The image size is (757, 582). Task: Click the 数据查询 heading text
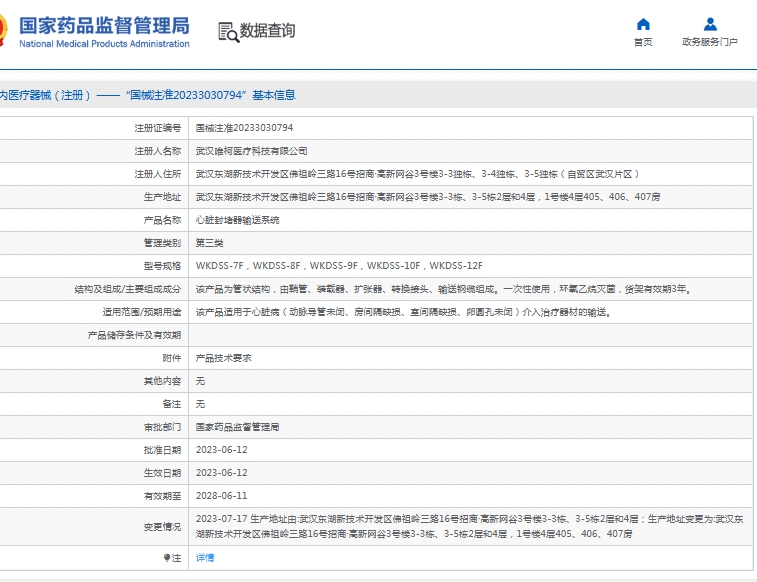tap(267, 30)
